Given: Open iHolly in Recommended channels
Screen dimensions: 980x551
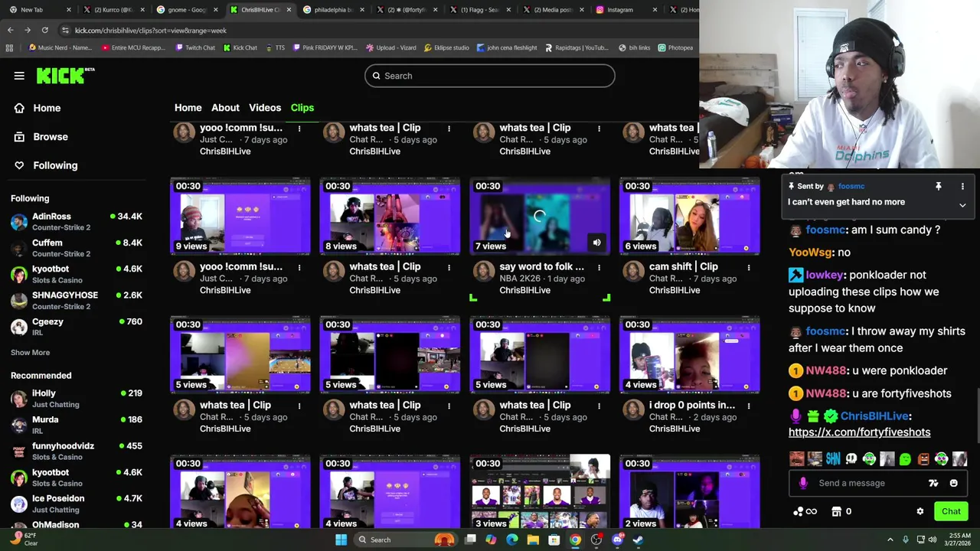Looking at the screenshot, I should tap(77, 398).
